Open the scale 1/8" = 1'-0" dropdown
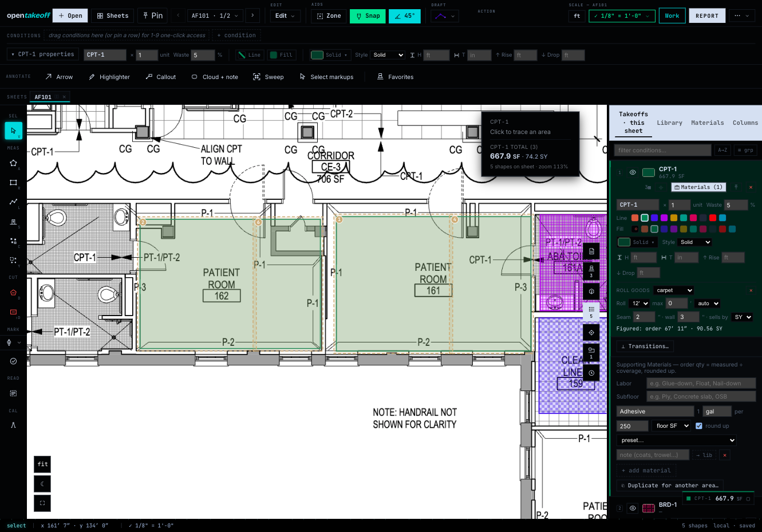The height and width of the screenshot is (532, 762). click(622, 16)
